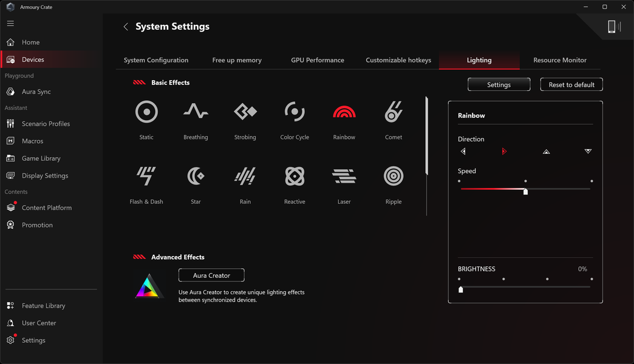The image size is (634, 364).
Task: Select the Rain lighting effect
Action: point(245,184)
